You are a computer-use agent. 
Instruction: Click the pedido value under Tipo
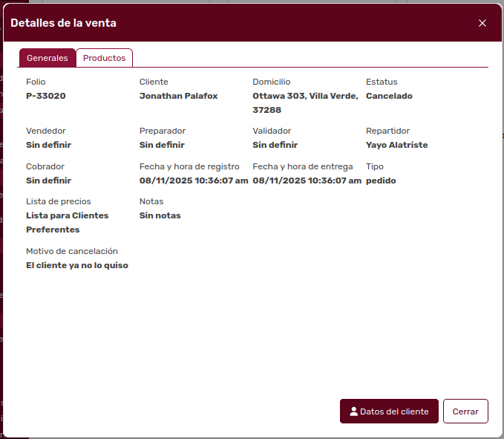[381, 181]
